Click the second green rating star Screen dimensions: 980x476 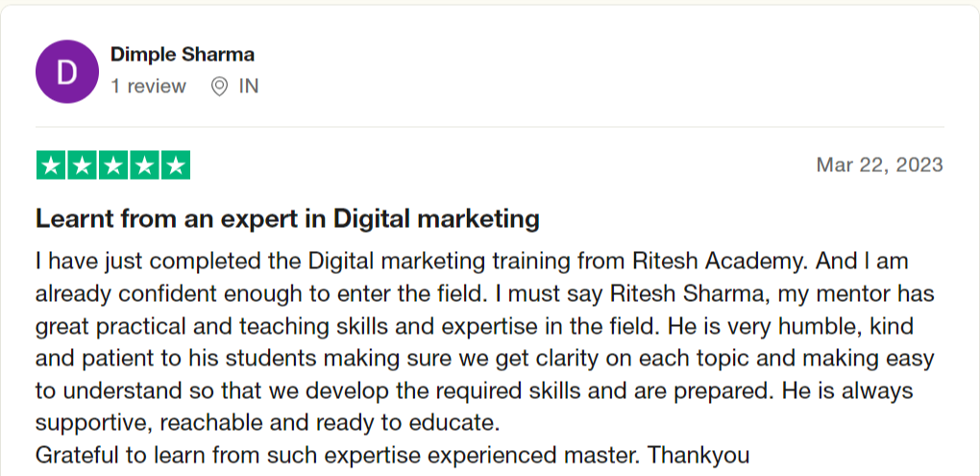pyautogui.click(x=82, y=165)
